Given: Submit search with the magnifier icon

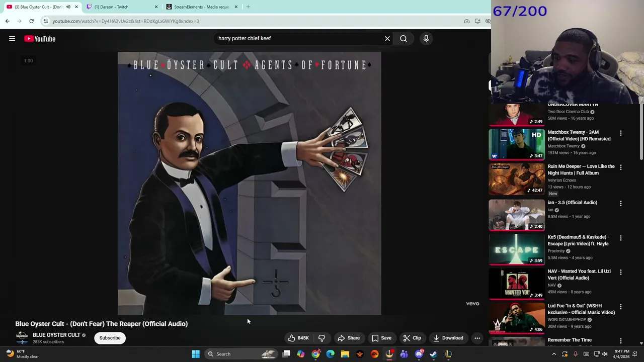Looking at the screenshot, I should pos(404,39).
